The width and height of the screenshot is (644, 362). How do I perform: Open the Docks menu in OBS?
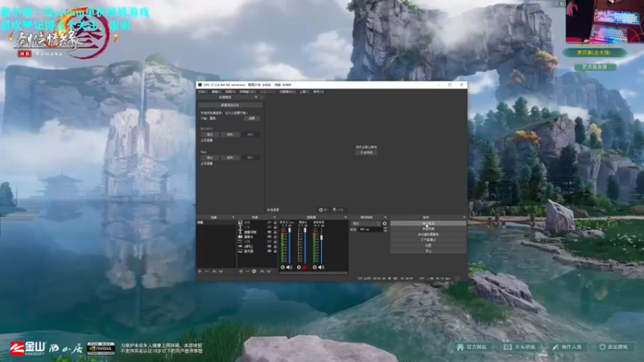click(248, 92)
